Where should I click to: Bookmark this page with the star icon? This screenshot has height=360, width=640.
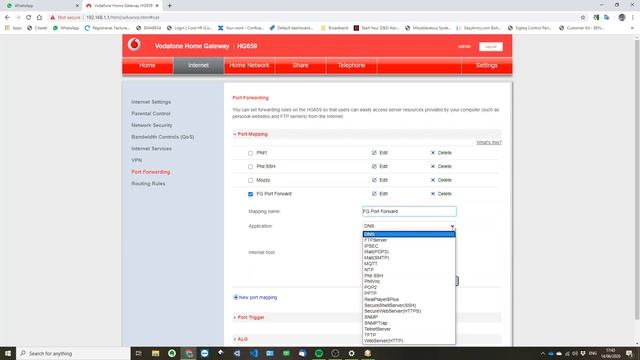[583, 18]
